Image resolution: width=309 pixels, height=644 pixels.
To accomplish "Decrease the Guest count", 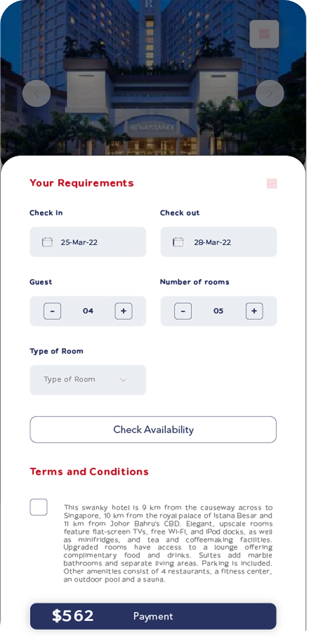I will coord(52,311).
